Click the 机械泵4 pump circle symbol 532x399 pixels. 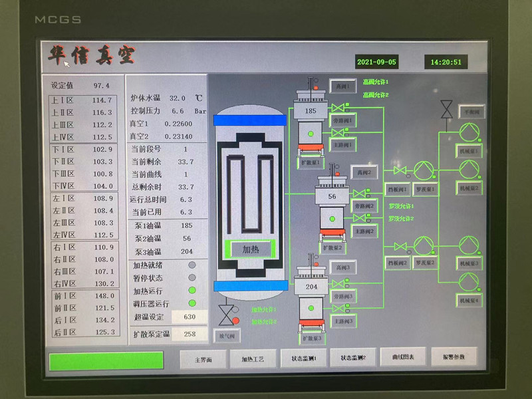[x=469, y=282]
